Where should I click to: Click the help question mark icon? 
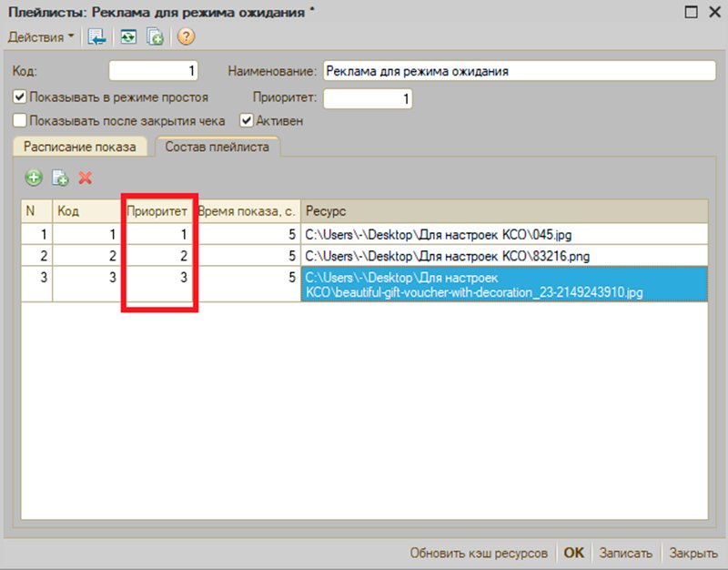[x=187, y=36]
